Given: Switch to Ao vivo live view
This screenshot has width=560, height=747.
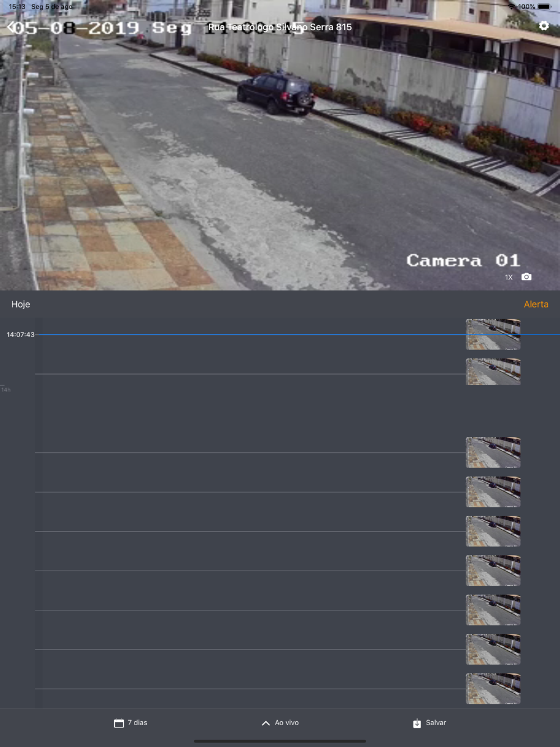Looking at the screenshot, I should (280, 723).
